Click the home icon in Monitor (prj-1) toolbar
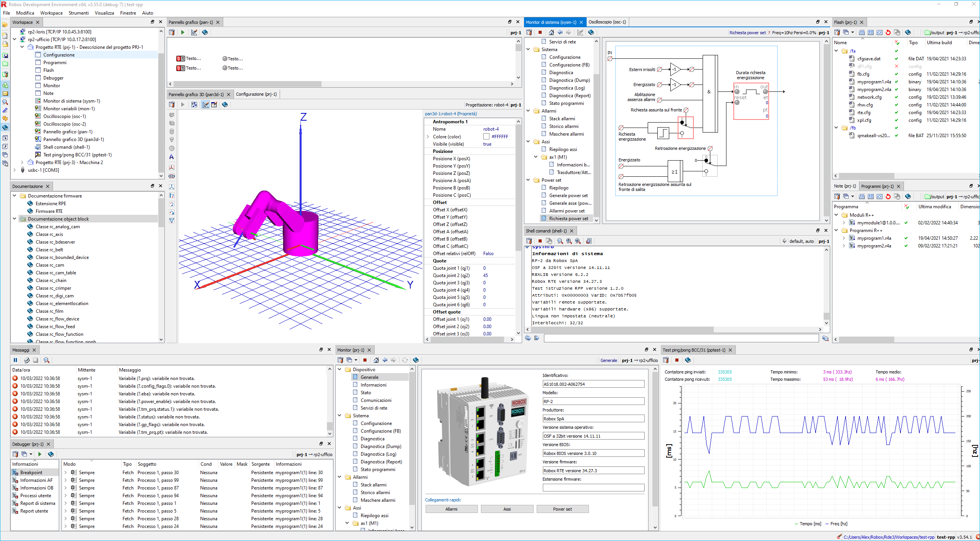Viewport: 980px width, 541px height. coord(376,360)
